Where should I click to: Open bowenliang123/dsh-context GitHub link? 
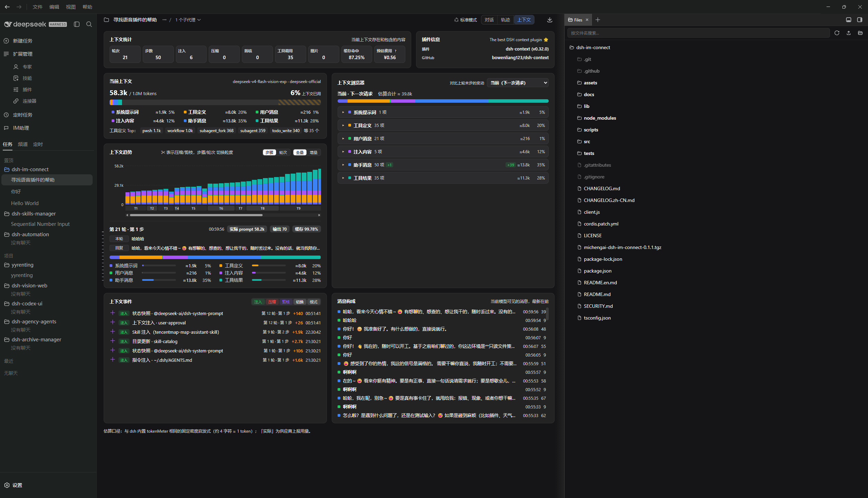pos(520,58)
